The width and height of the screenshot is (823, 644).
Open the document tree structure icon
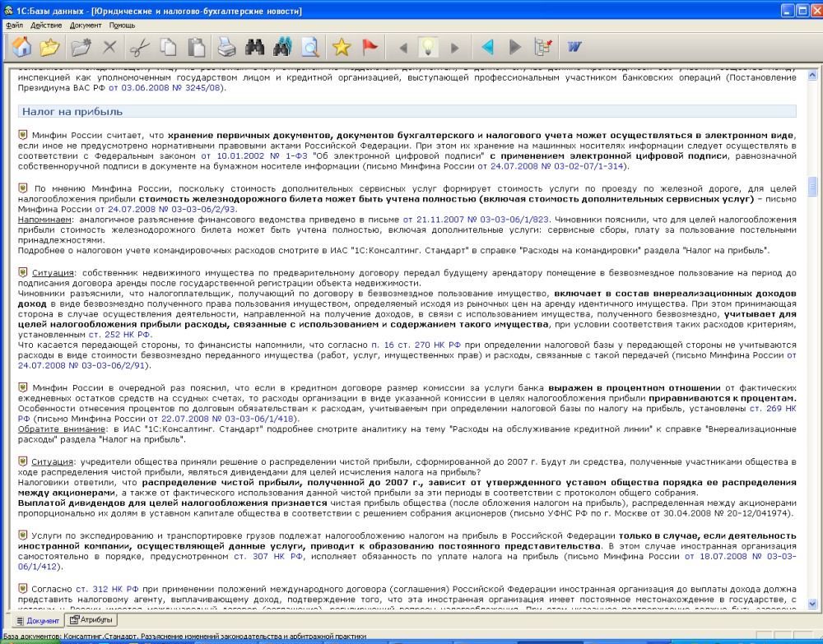pos(543,47)
